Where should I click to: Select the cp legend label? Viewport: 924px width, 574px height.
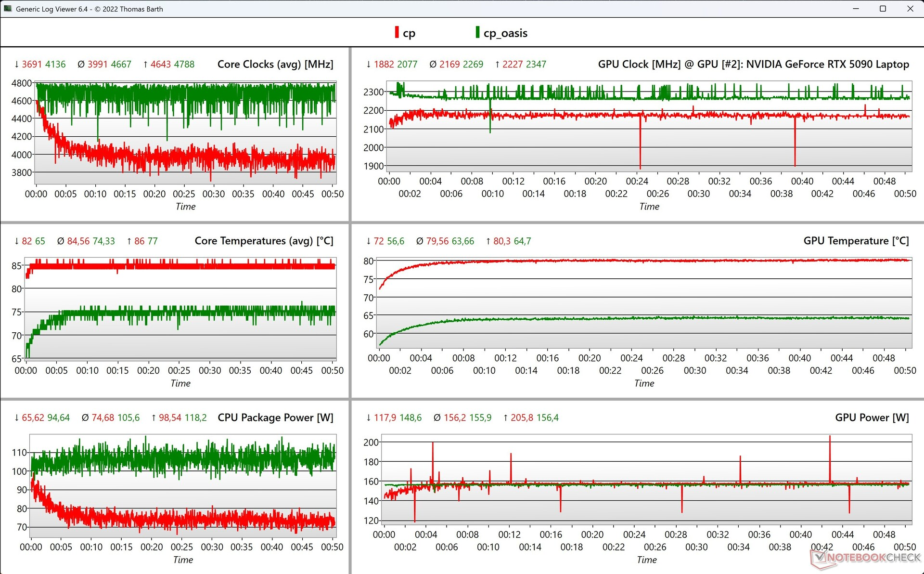point(409,33)
